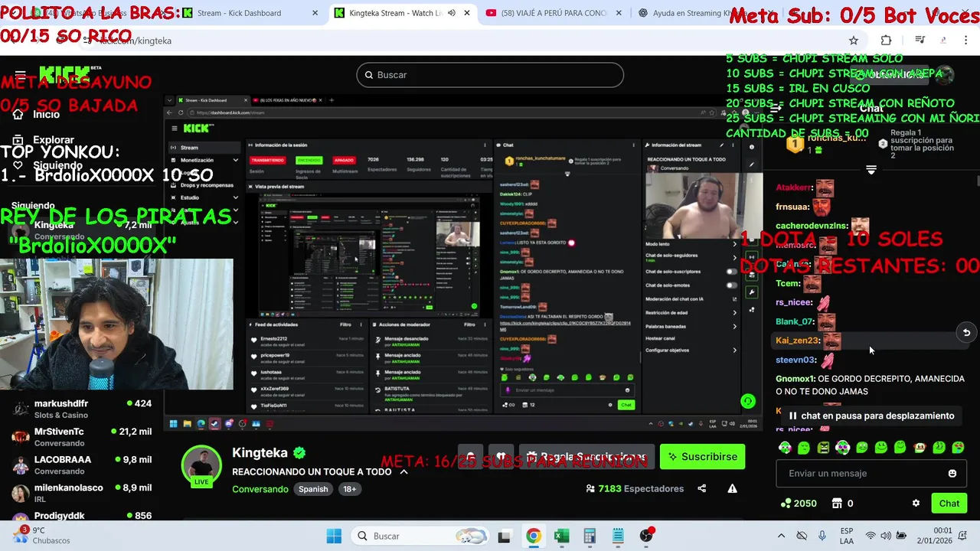Open Windows Start menu

tap(334, 536)
